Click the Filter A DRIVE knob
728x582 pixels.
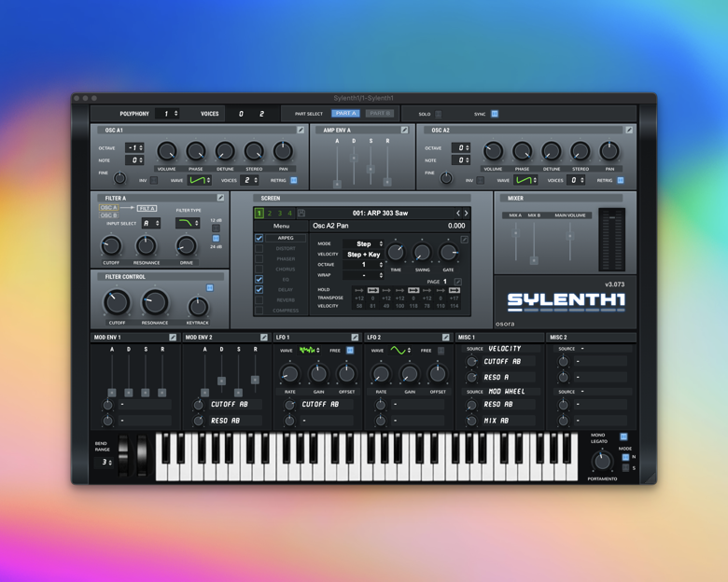point(186,245)
